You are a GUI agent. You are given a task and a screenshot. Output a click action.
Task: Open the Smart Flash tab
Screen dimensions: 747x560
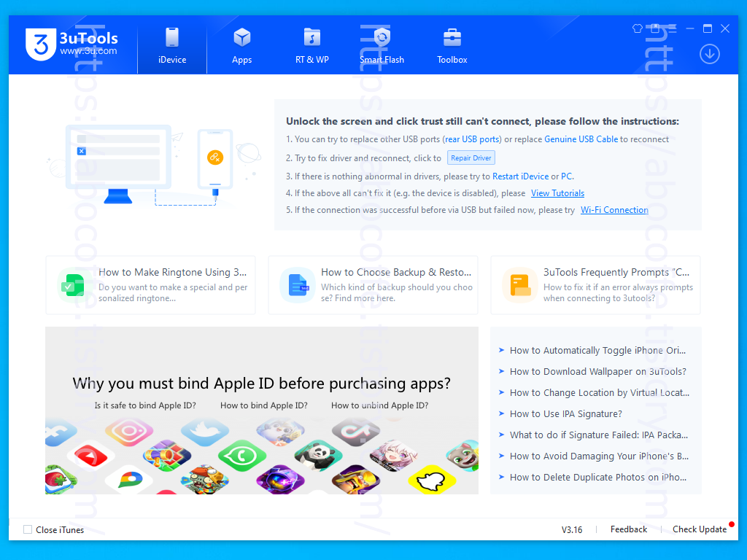pos(382,46)
